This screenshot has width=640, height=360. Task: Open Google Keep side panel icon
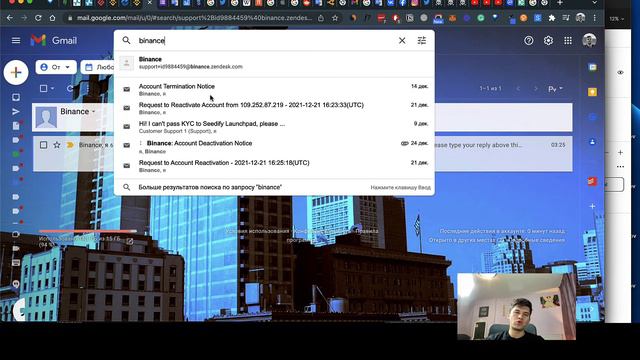(x=592, y=92)
